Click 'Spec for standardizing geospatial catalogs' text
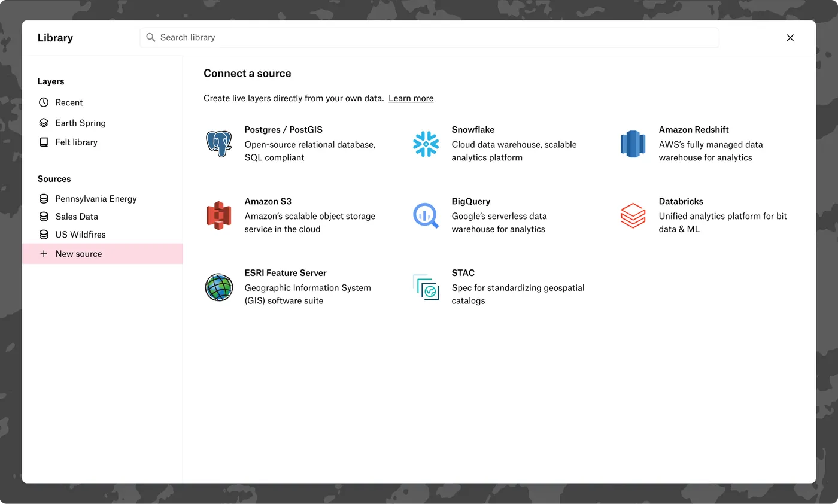838x504 pixels. [x=518, y=294]
